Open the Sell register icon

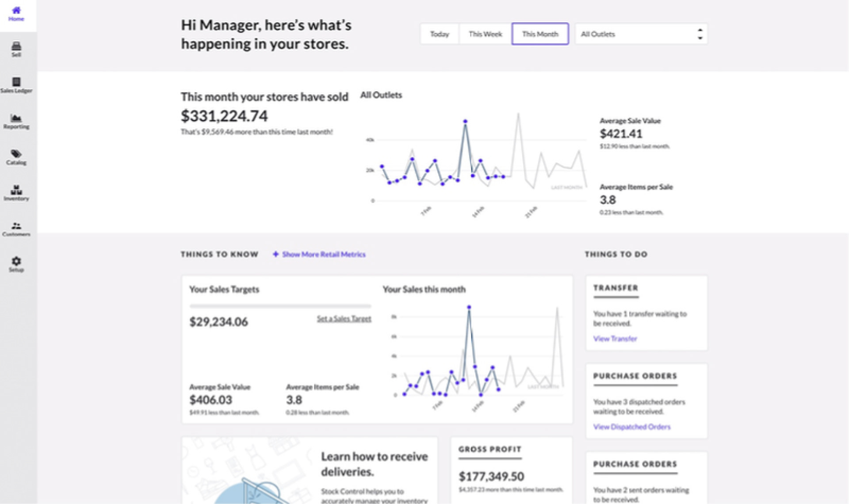pyautogui.click(x=16, y=46)
